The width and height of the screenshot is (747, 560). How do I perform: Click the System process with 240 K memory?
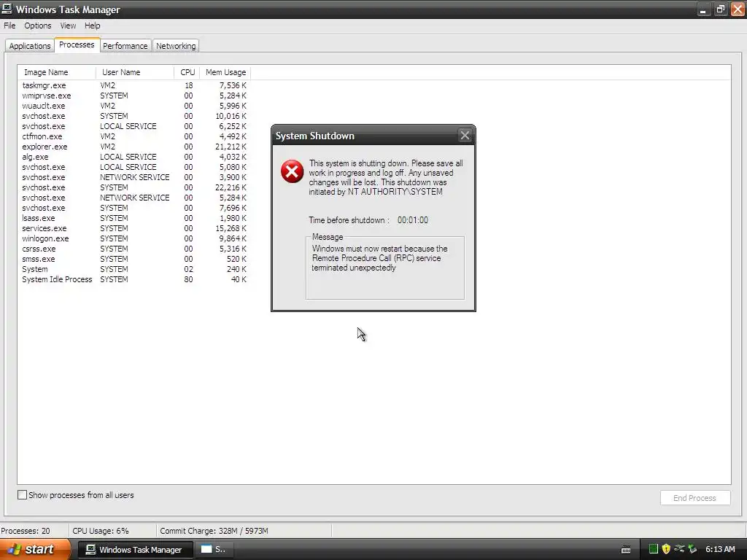pos(134,269)
